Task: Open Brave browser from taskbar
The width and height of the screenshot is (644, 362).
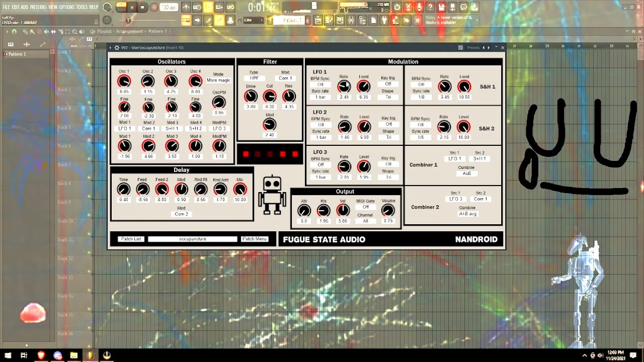Action: (41, 355)
